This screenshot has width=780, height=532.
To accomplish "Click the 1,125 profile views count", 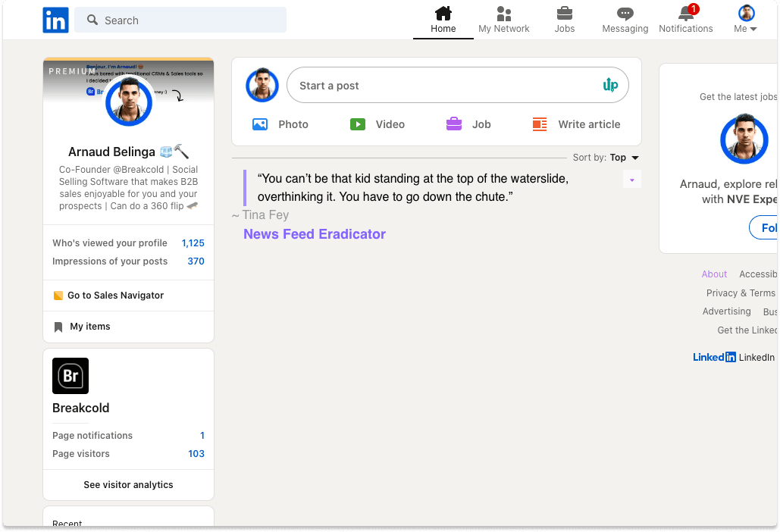I will [x=193, y=243].
